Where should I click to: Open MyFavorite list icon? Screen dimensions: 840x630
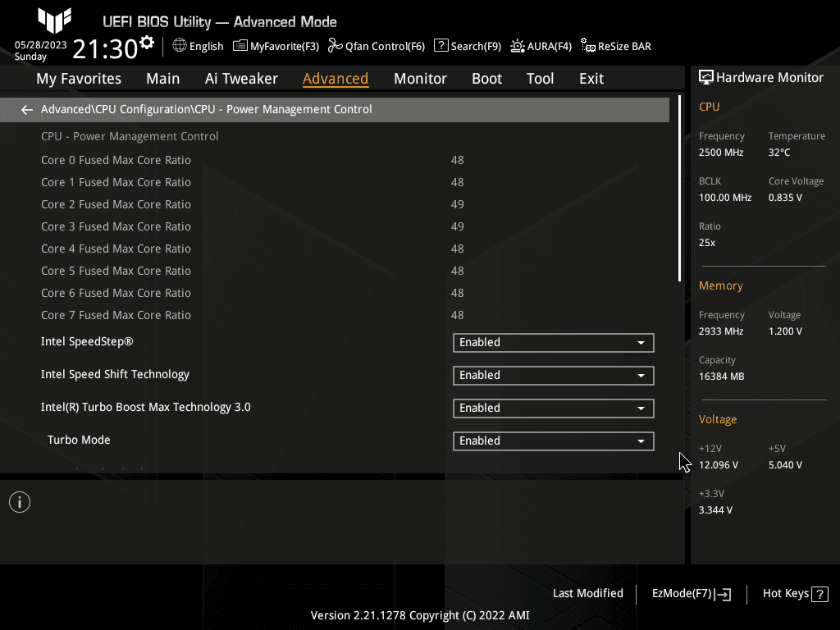[240, 46]
